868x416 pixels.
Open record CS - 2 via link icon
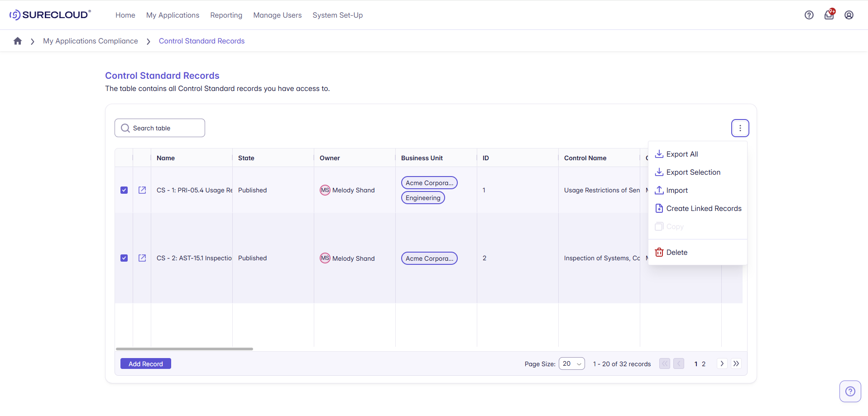coord(142,258)
